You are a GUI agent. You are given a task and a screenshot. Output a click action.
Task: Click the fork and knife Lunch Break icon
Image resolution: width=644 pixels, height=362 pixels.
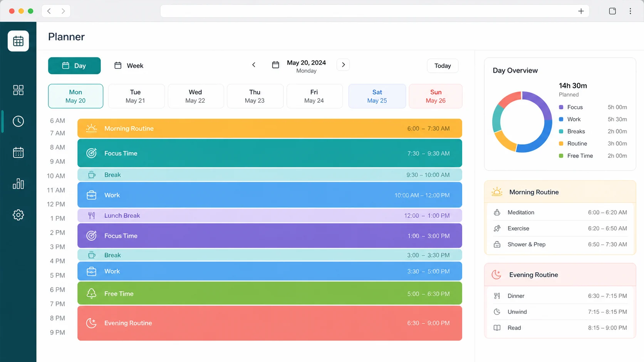91,215
